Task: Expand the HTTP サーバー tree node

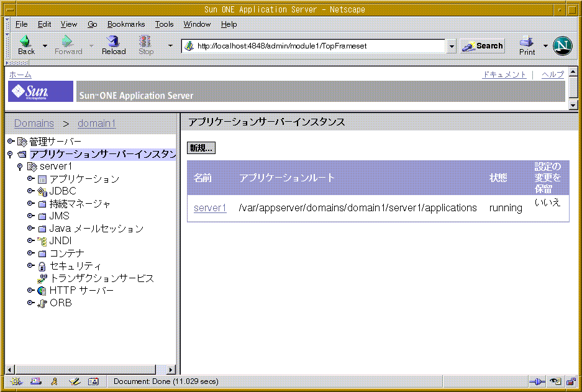Action: [x=31, y=290]
